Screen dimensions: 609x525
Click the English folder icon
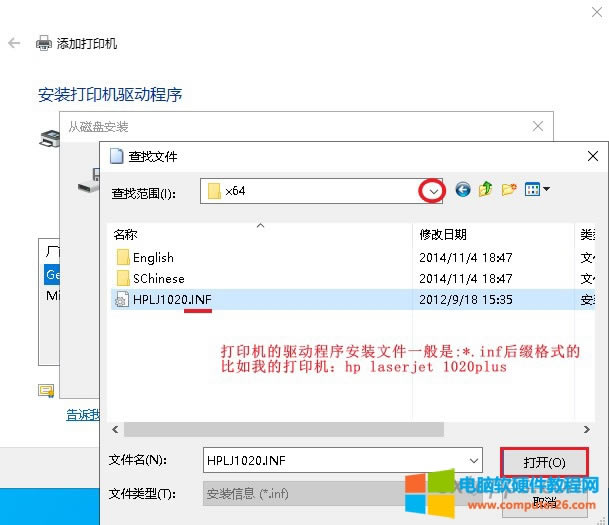(x=123, y=257)
